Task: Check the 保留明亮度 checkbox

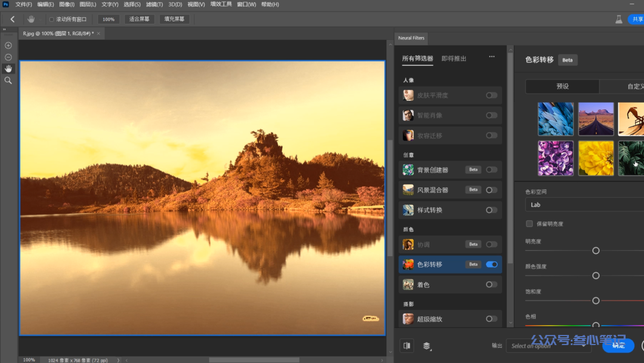Action: 529,224
